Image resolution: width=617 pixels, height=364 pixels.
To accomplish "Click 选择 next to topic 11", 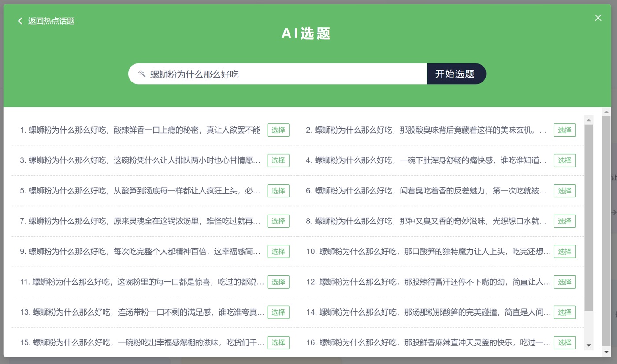I will click(278, 282).
